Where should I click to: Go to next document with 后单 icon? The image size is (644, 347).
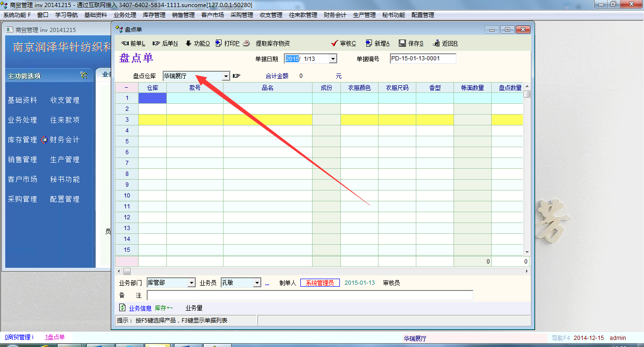click(156, 43)
